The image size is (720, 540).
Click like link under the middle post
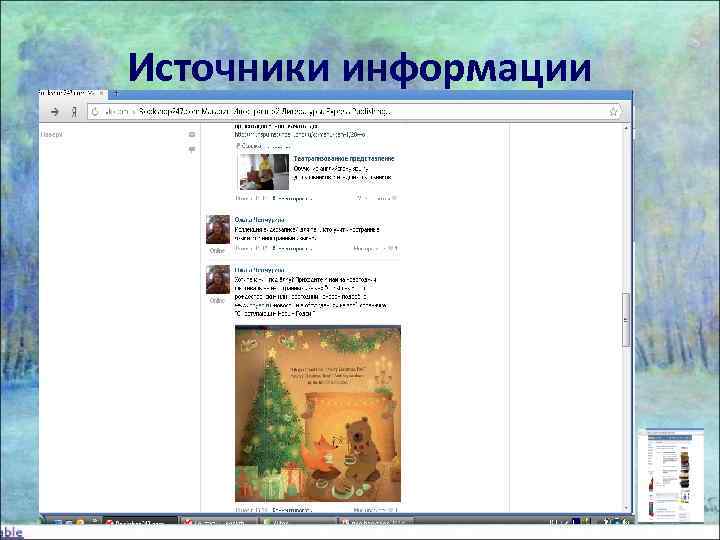tap(375, 249)
